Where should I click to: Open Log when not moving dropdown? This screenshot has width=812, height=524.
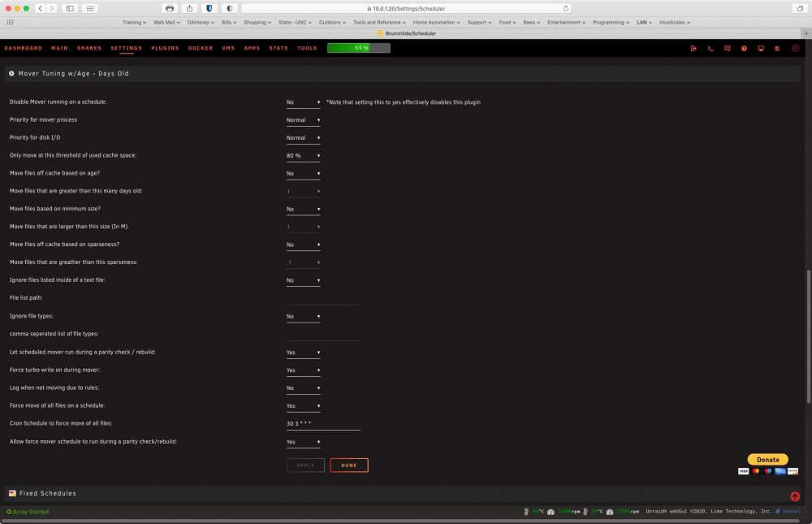(x=303, y=388)
